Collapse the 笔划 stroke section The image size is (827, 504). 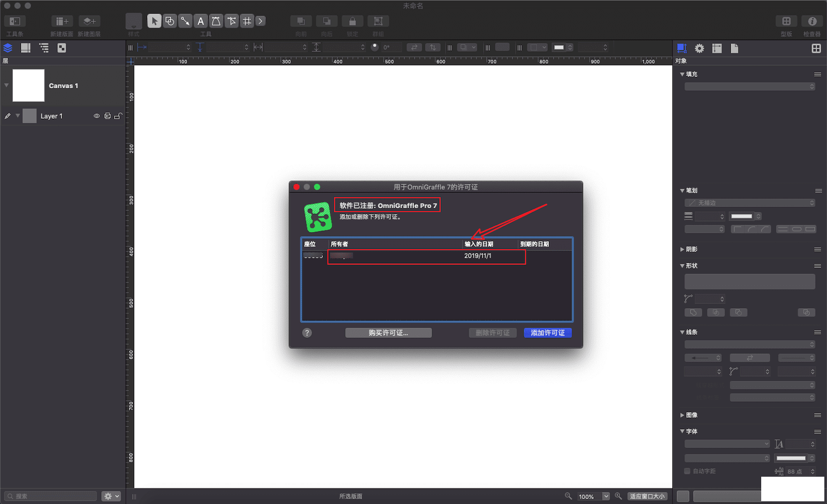(x=682, y=190)
